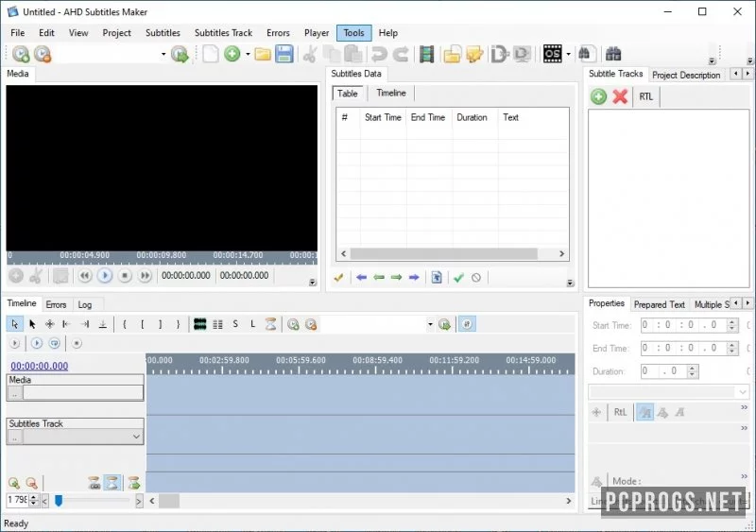Open the Subtitles Track menu
Viewport: 756px width, 532px height.
[x=223, y=33]
